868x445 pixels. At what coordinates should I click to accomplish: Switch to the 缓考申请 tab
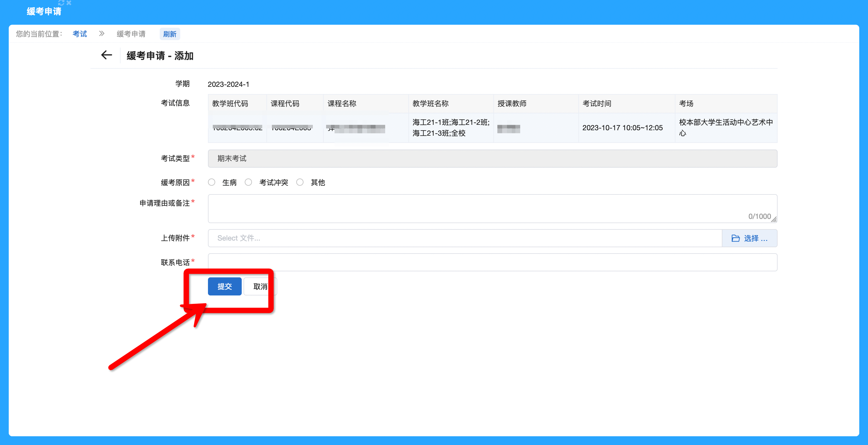(x=44, y=11)
